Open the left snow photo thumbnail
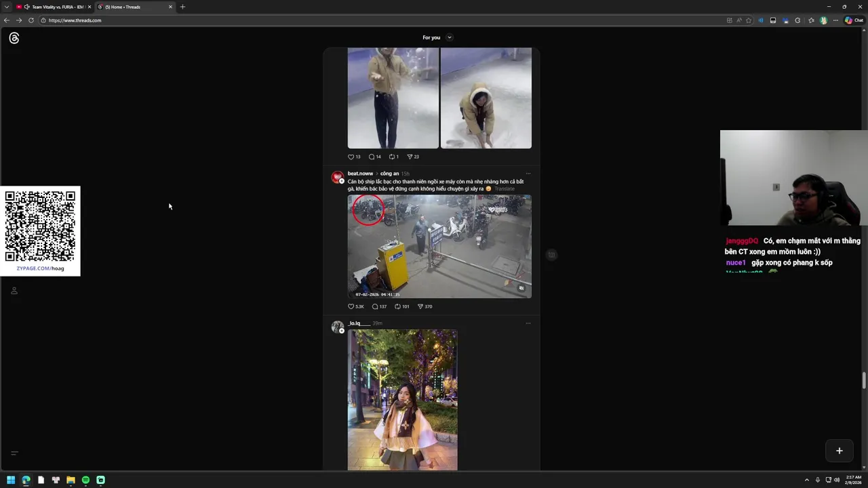This screenshot has height=488, width=868. 393,98
